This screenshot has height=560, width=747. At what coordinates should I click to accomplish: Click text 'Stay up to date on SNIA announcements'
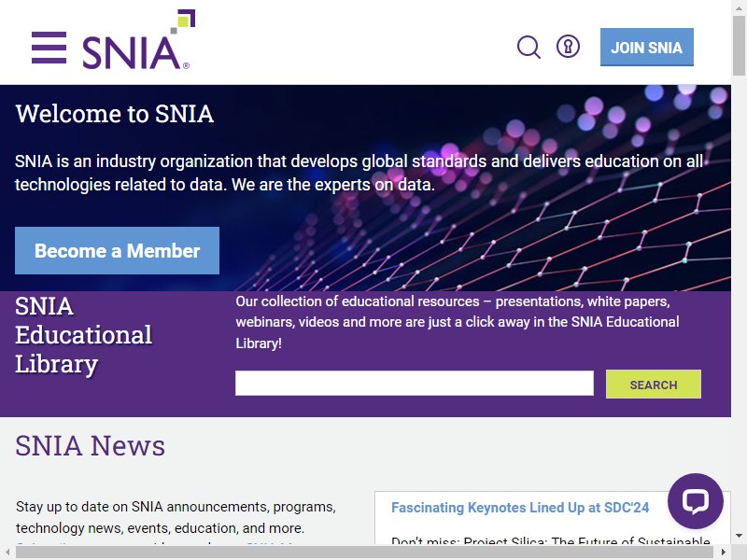click(143, 507)
